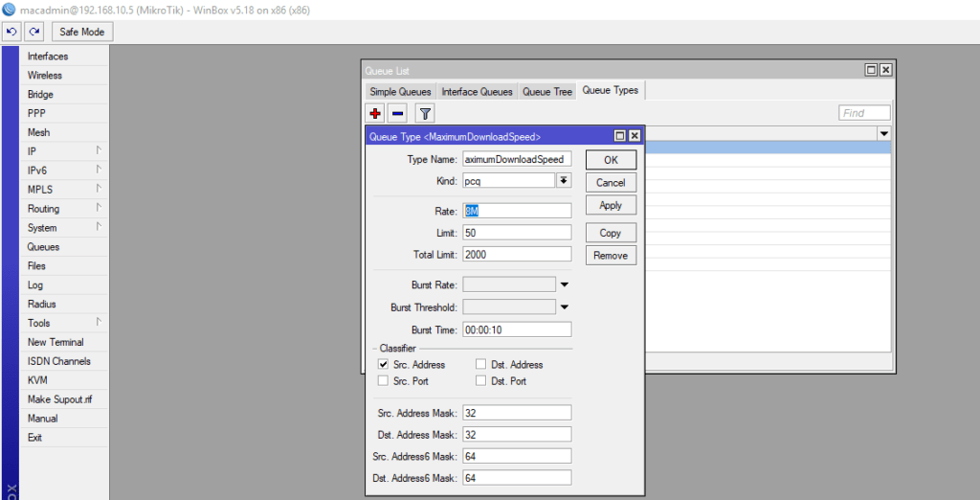
Task: Open ISDN Channels menu item
Action: point(64,362)
